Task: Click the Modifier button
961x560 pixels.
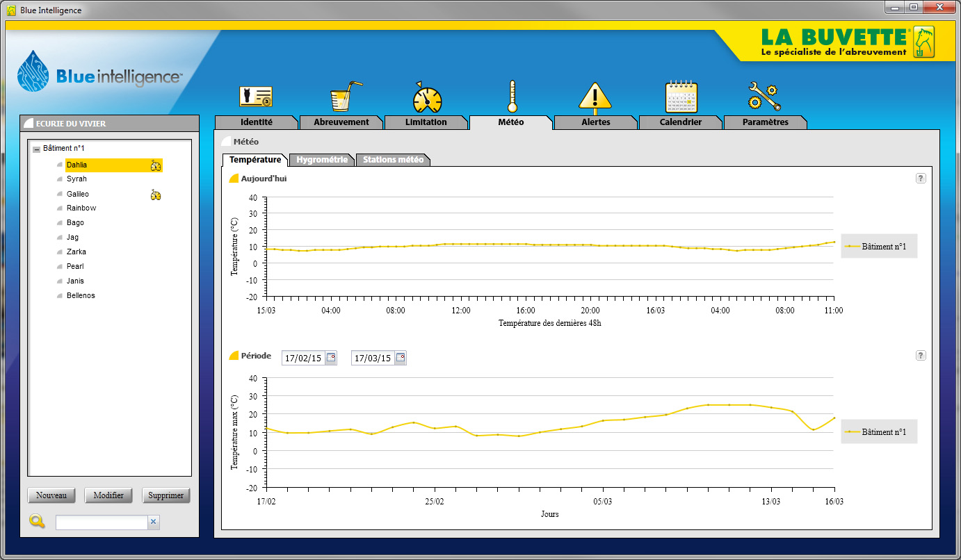Action: tap(108, 495)
